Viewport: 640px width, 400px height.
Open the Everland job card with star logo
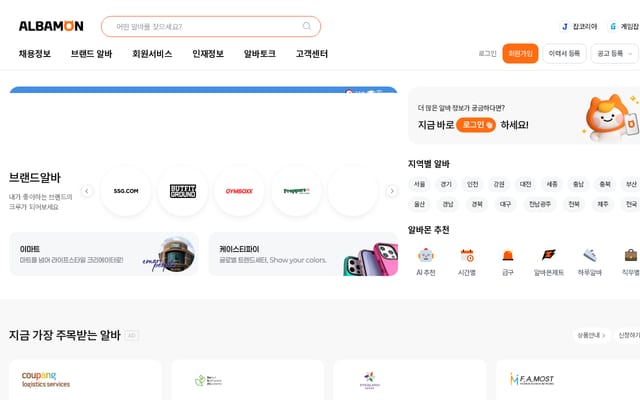[410, 380]
